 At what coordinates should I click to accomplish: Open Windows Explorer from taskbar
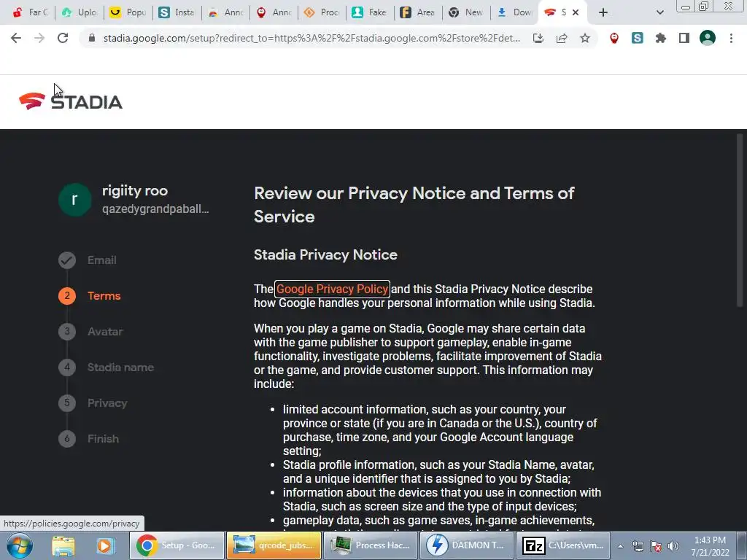pos(63,545)
